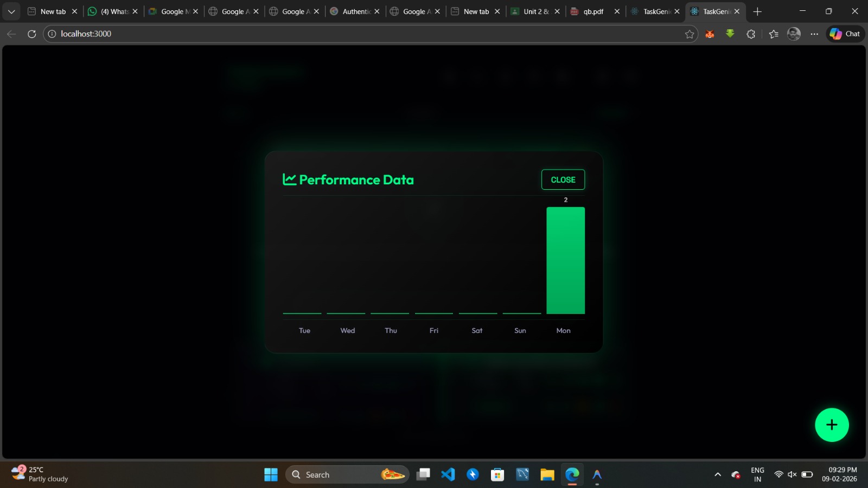
Task: Open the browser profile avatar
Action: [x=794, y=34]
